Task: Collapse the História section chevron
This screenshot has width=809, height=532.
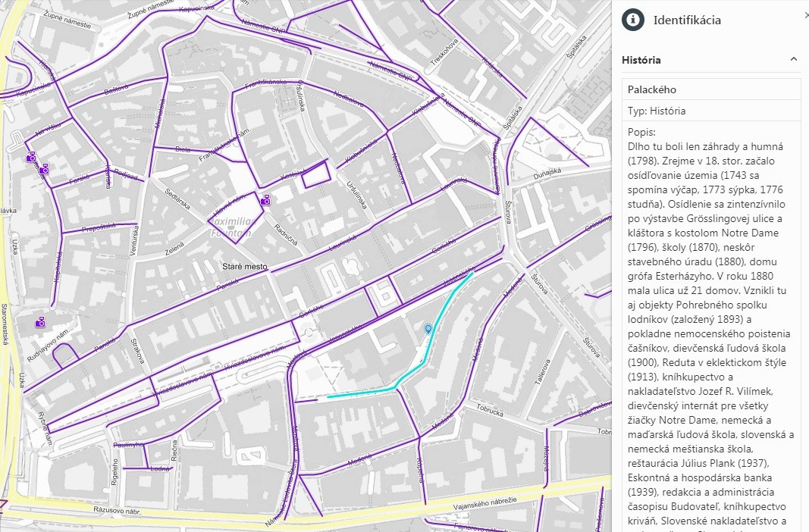Action: [x=793, y=59]
